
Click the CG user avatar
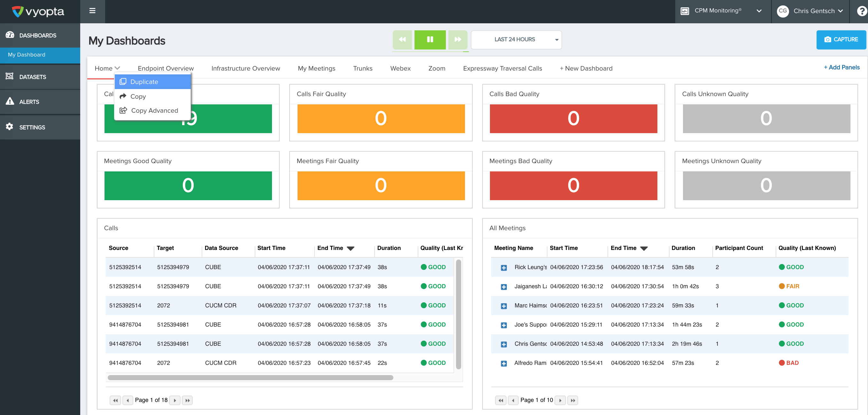782,11
